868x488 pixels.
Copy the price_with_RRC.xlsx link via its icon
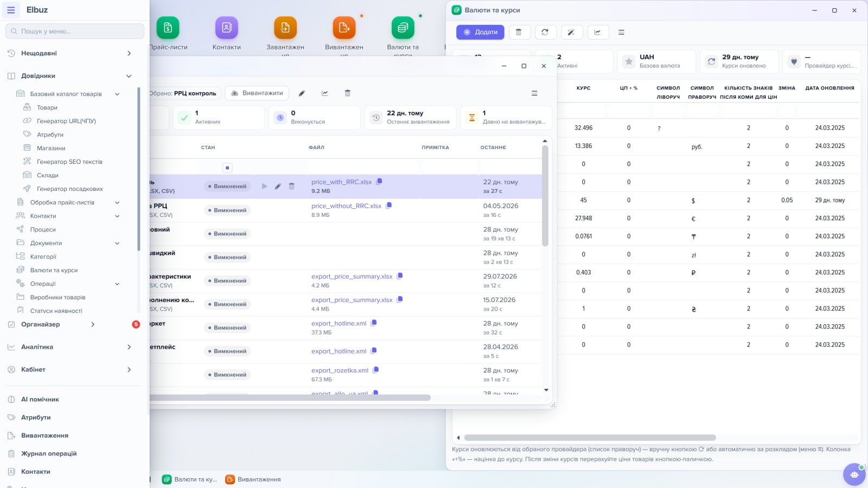click(x=379, y=182)
